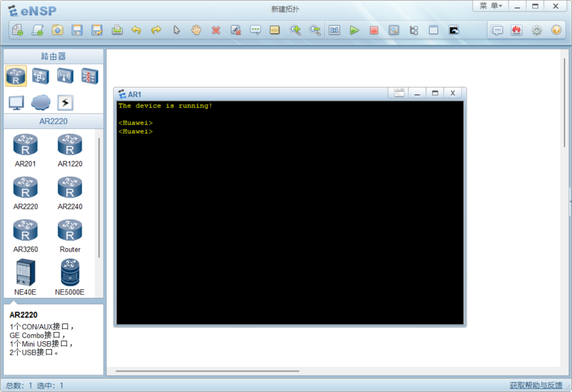572x392 pixels.
Task: Click the red X delete tool
Action: coord(216,30)
